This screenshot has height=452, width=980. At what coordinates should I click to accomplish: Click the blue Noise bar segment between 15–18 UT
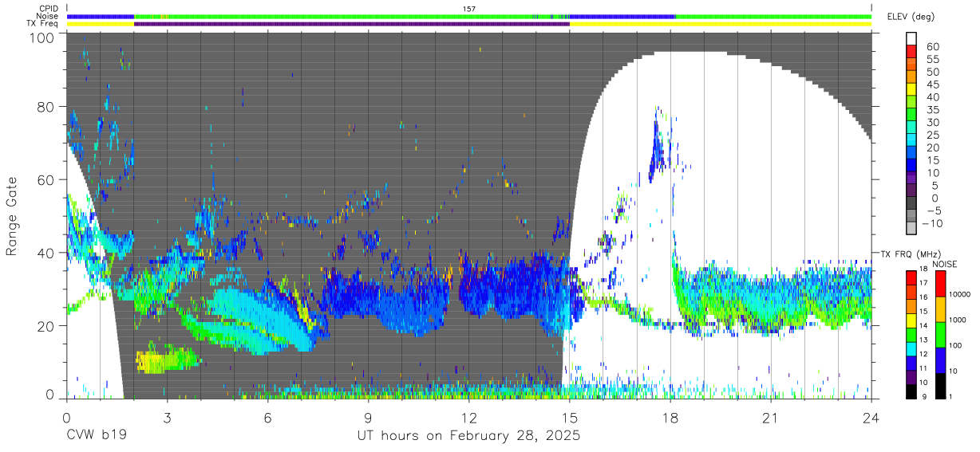622,16
